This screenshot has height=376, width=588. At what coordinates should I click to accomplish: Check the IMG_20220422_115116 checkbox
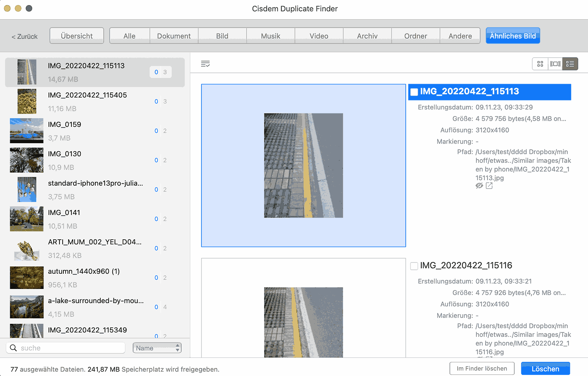click(x=414, y=266)
